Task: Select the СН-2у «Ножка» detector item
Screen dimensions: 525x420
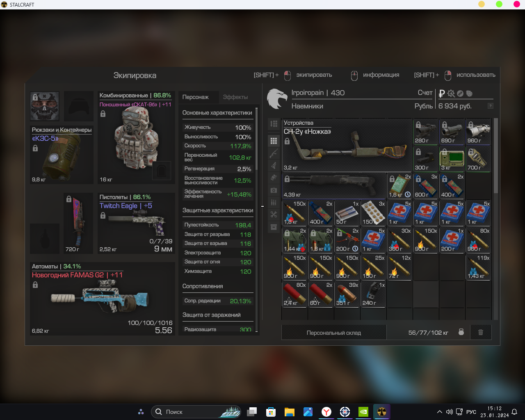Action: pyautogui.click(x=347, y=145)
